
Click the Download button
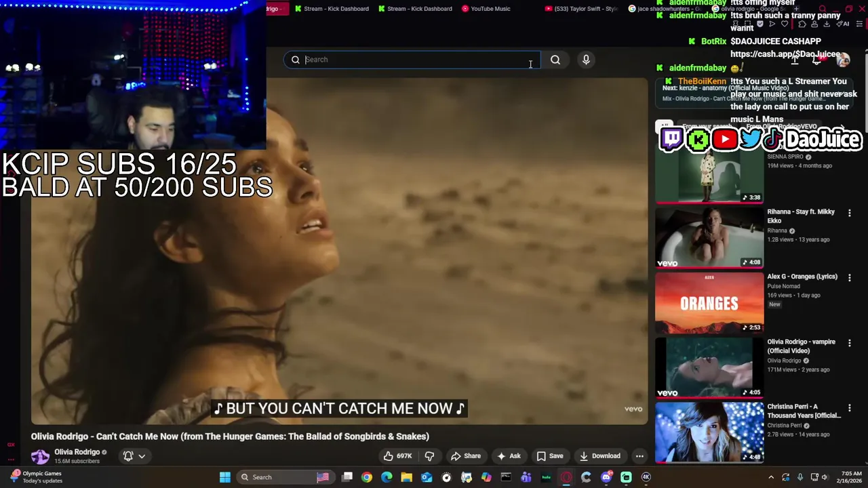click(599, 456)
